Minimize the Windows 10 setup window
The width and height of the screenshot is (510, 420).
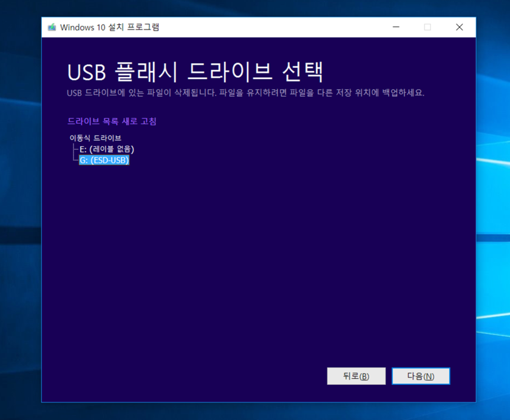pyautogui.click(x=396, y=27)
